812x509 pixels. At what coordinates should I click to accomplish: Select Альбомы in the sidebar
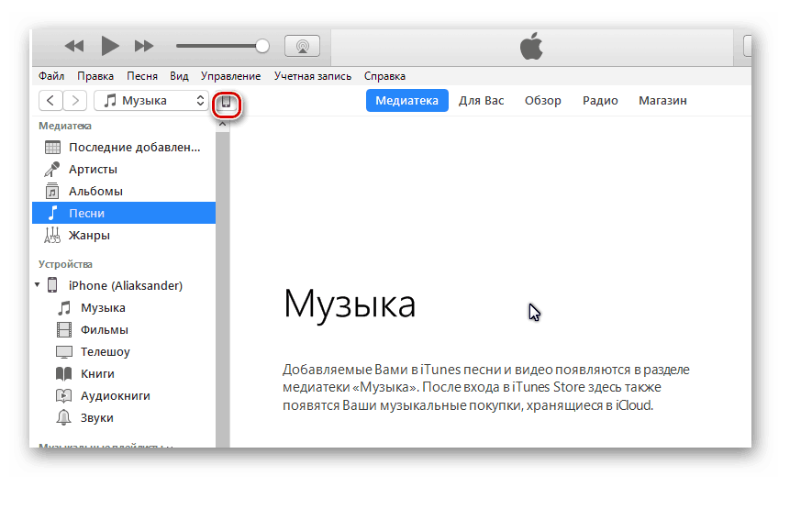tap(124, 191)
